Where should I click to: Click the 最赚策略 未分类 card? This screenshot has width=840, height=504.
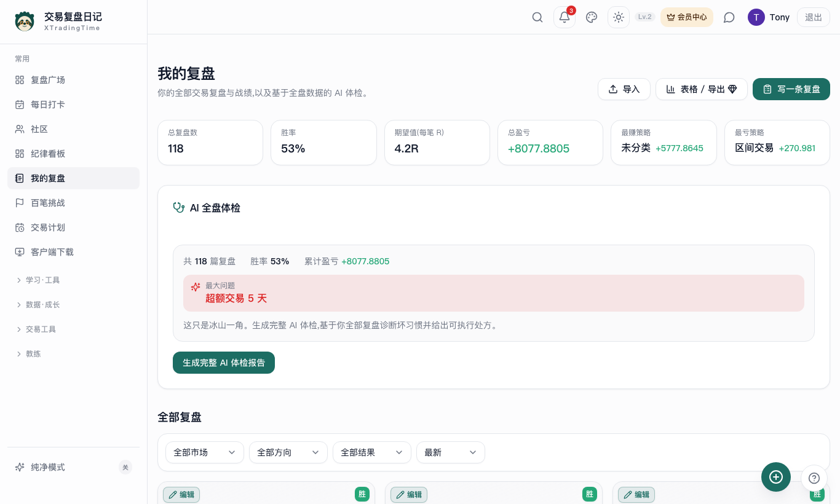pos(664,143)
